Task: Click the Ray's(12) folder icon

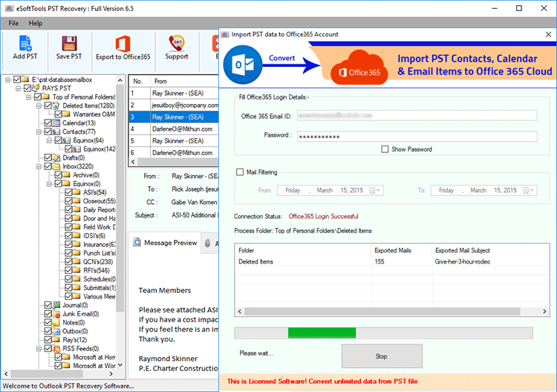Action: tap(56, 340)
